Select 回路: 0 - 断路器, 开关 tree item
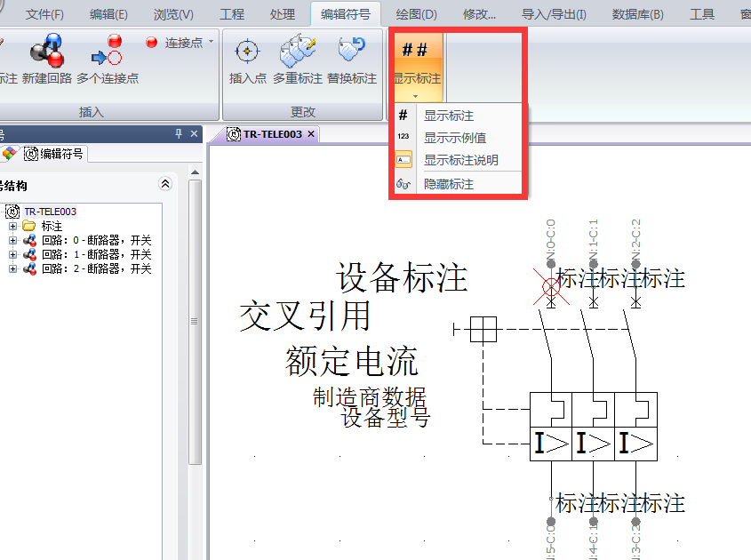Image resolution: width=751 pixels, height=560 pixels. [96, 240]
